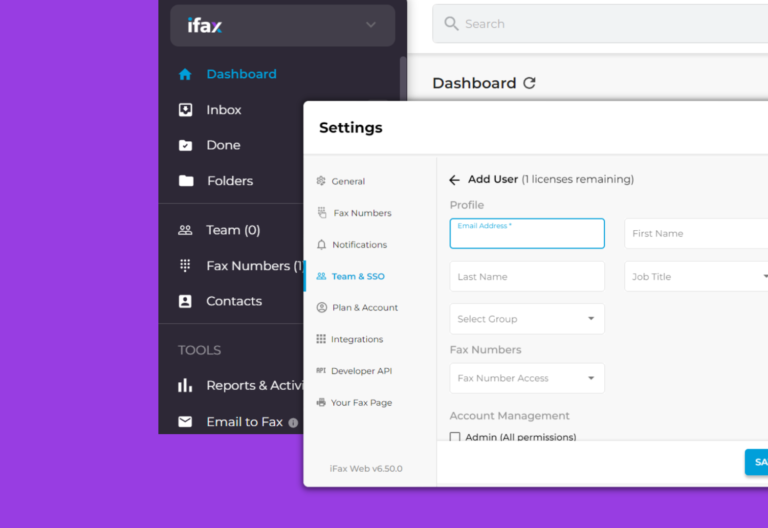Open the Job Title dropdown
The height and width of the screenshot is (528, 768).
(x=696, y=277)
